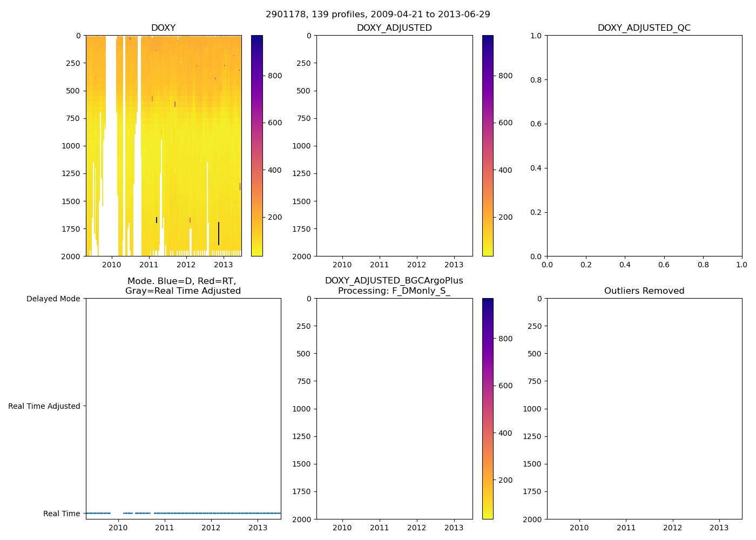Viewport: 756px width, 540px height.
Task: Click the blue Real Time data line
Action: coord(216,513)
